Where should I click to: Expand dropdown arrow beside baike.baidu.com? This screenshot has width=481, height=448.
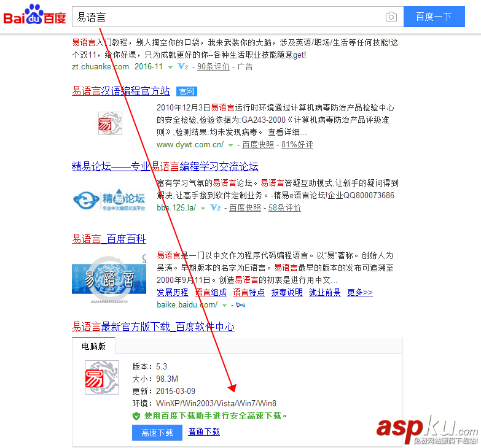(x=225, y=306)
